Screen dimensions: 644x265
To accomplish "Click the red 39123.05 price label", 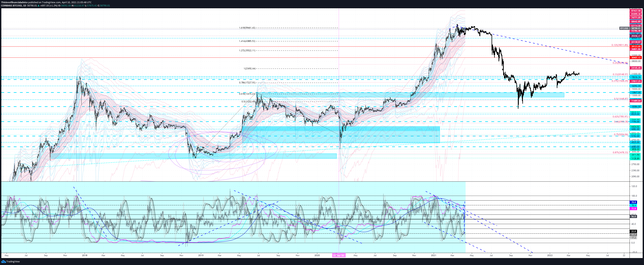I will pos(636,46).
